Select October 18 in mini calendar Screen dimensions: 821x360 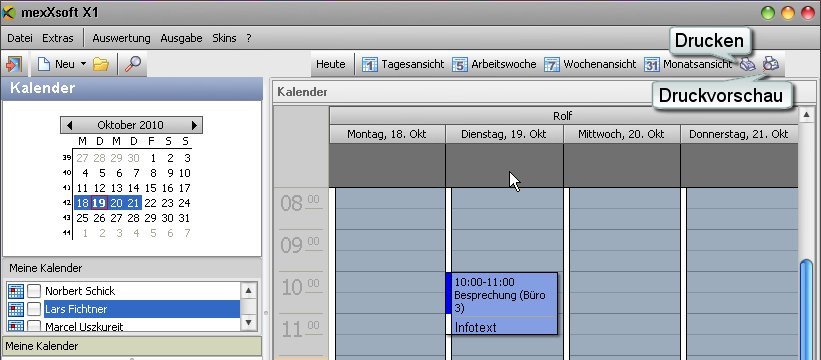coord(82,203)
